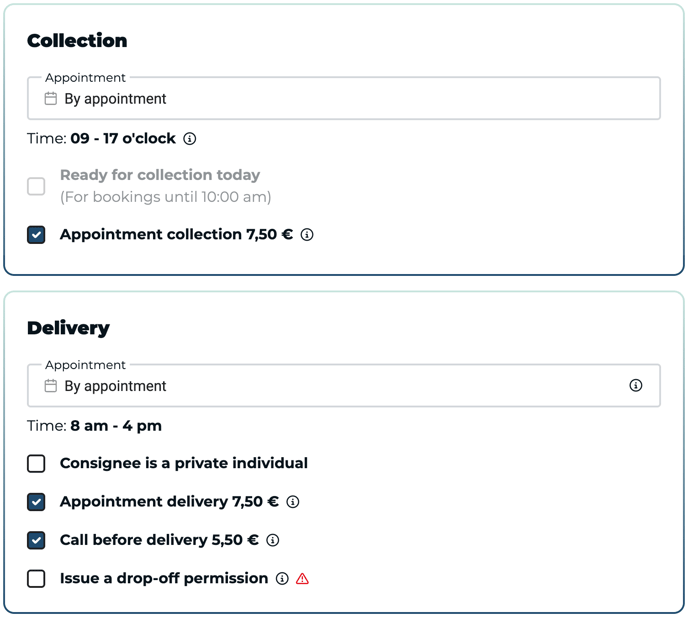Uncheck Appointment collection checkbox

36,235
